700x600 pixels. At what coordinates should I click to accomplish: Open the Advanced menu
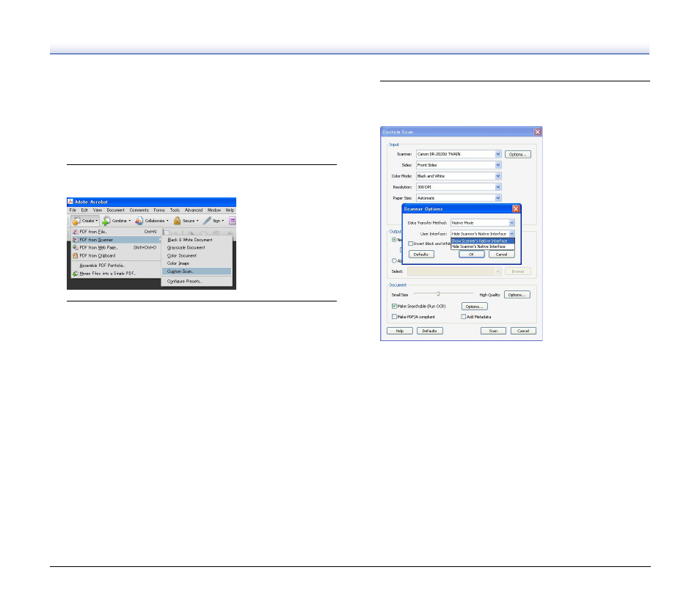click(x=194, y=211)
